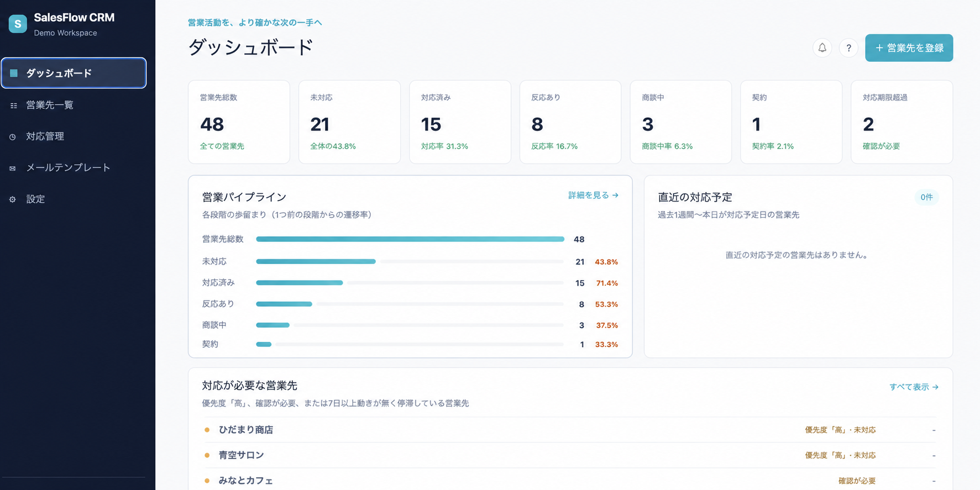Open the help question mark icon

click(x=848, y=48)
